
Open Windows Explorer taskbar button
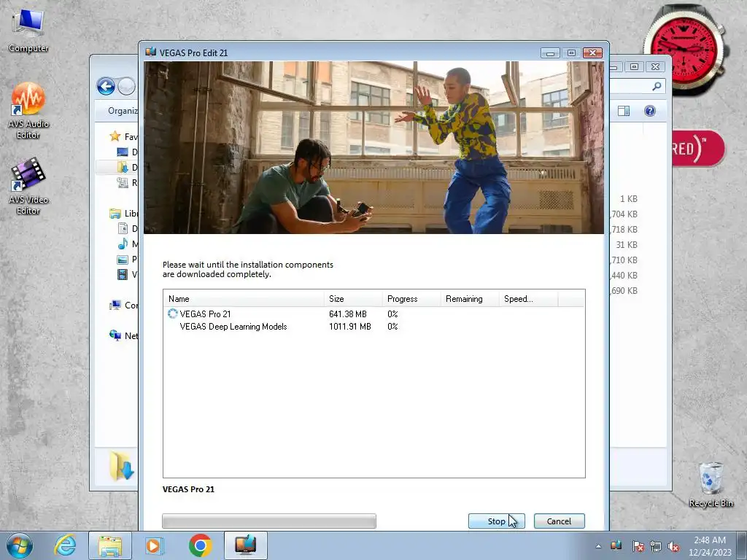(110, 545)
